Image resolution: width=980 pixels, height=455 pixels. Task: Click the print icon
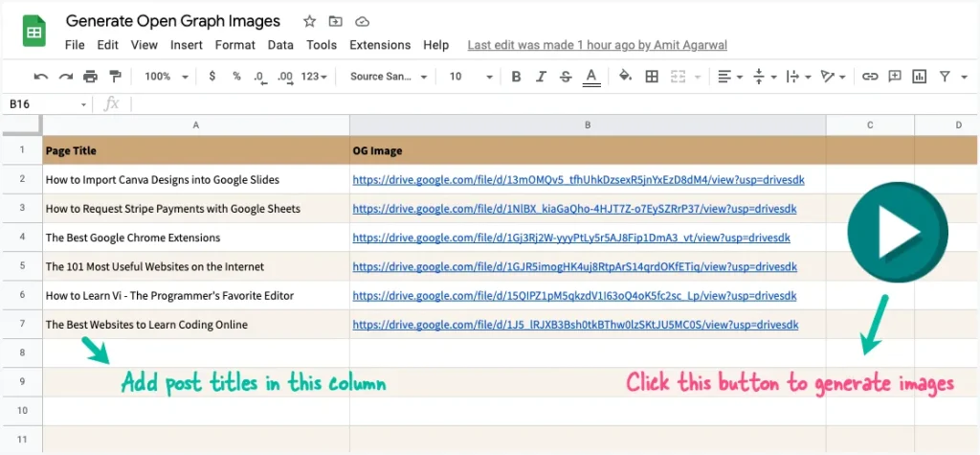[90, 77]
